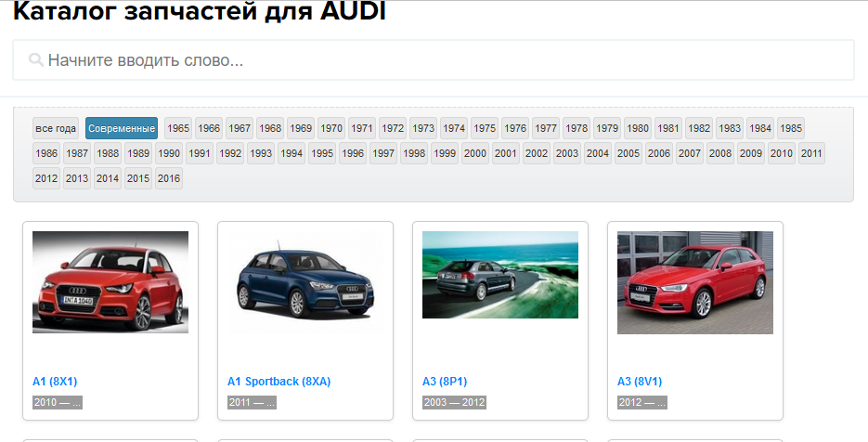
Task: Pick year 2000 in the filter
Action: point(475,153)
